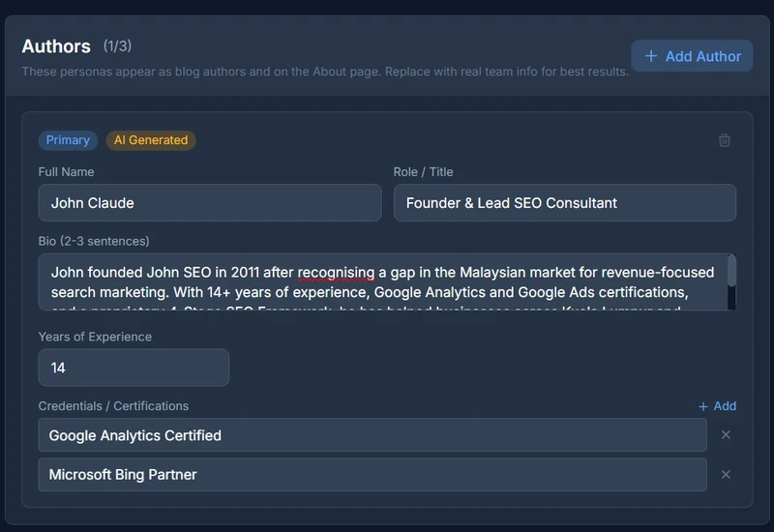Image resolution: width=774 pixels, height=532 pixels.
Task: Edit the Microsoft Bing Partner credential field
Action: (x=372, y=475)
